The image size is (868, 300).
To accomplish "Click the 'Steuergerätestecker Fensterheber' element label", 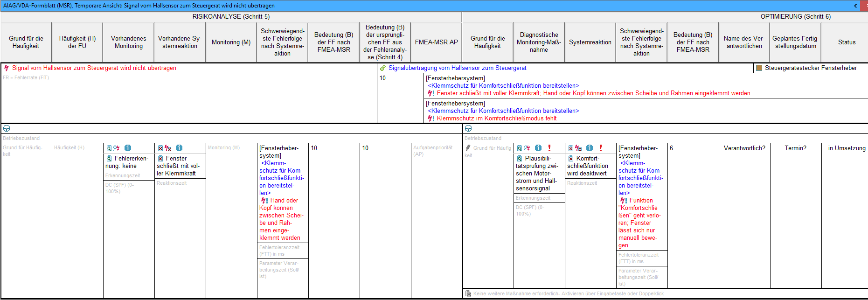I will 811,68.
